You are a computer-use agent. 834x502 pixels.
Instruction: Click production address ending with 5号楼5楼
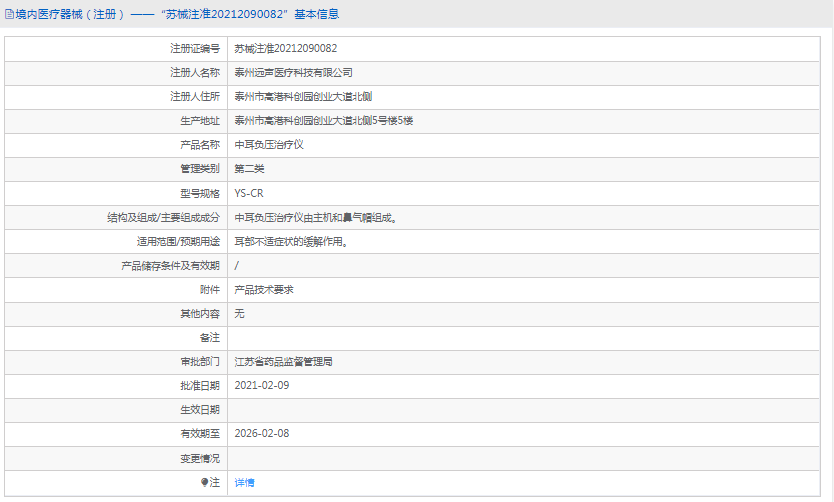click(323, 121)
